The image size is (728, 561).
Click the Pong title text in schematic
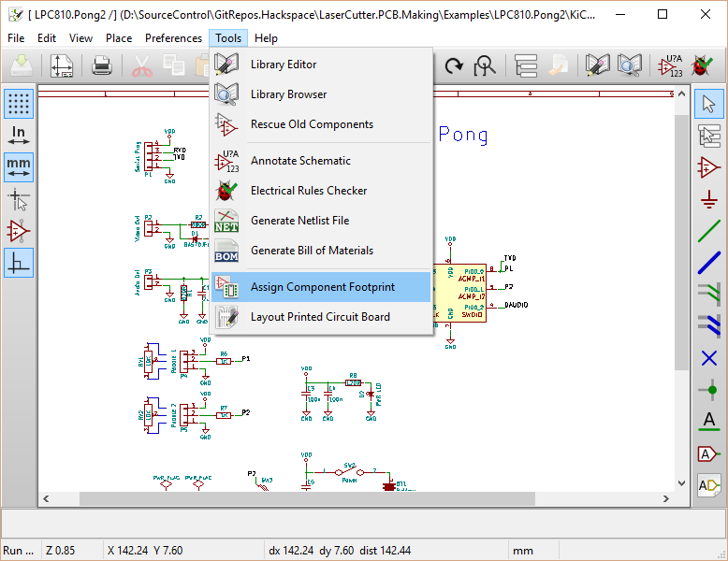tap(463, 135)
